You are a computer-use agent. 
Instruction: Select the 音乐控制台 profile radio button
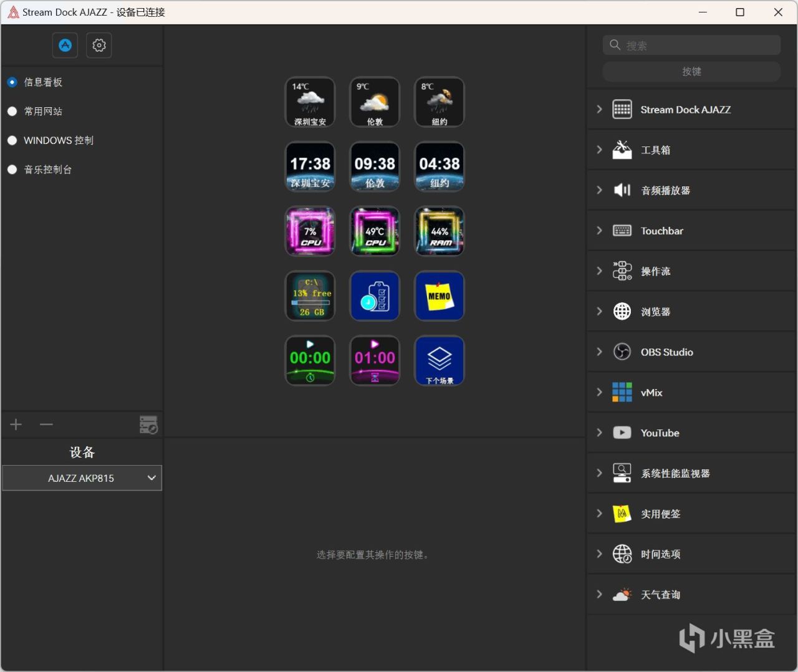pos(12,170)
